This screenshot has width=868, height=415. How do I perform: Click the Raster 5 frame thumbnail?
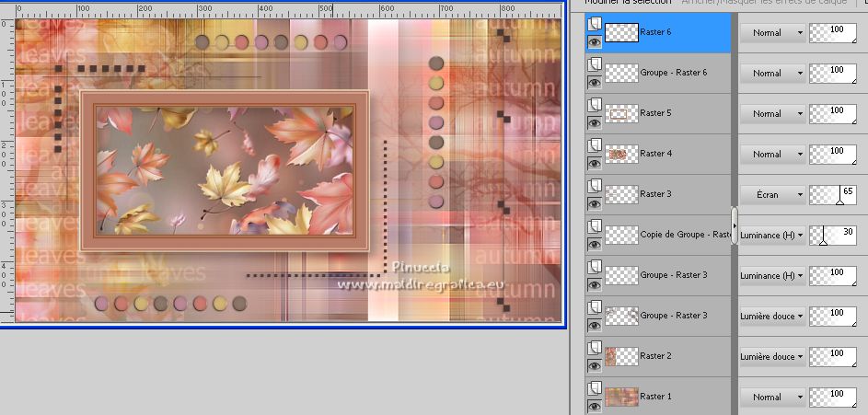(621, 113)
